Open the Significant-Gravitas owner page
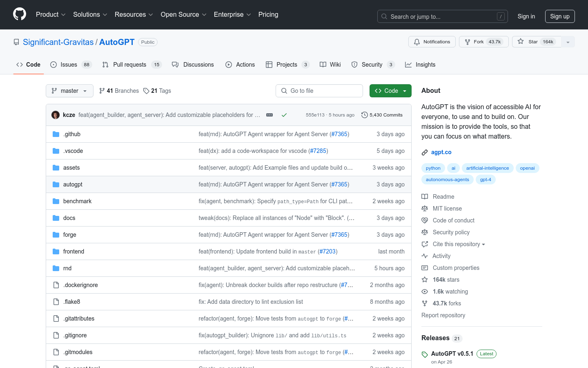Viewport: 588px width, 368px height. 58,42
